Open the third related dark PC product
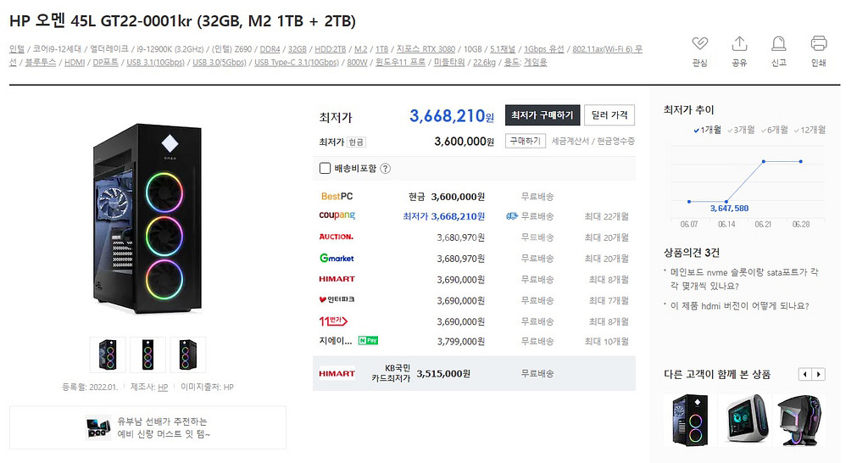 click(799, 421)
